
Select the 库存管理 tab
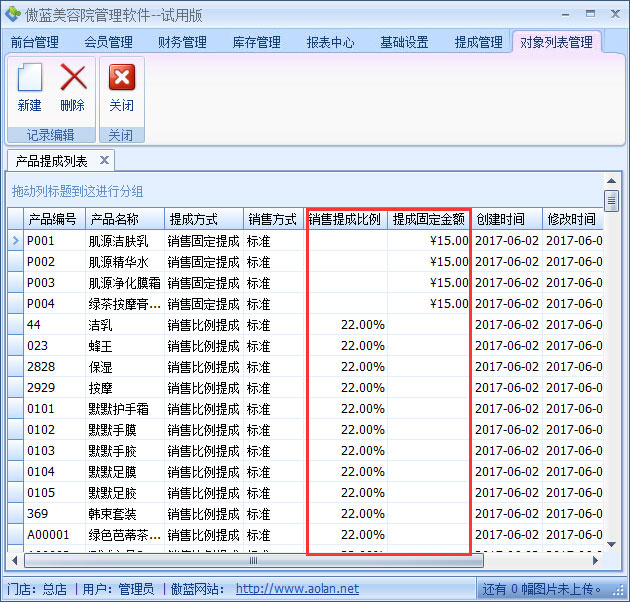click(256, 42)
